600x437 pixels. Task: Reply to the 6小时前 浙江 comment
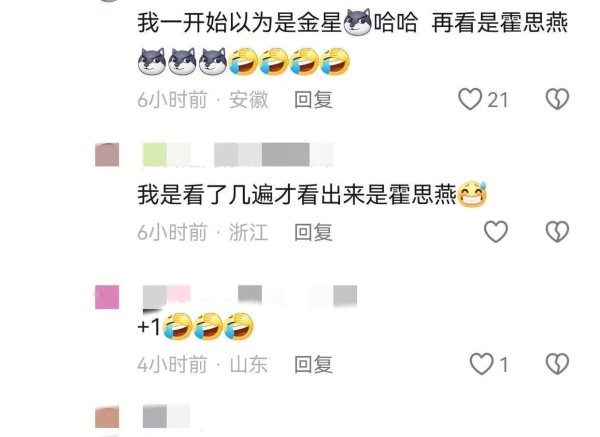[x=313, y=232]
